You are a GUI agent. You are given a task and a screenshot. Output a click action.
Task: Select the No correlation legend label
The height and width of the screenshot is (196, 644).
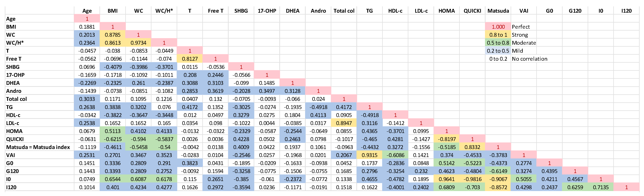coord(530,59)
